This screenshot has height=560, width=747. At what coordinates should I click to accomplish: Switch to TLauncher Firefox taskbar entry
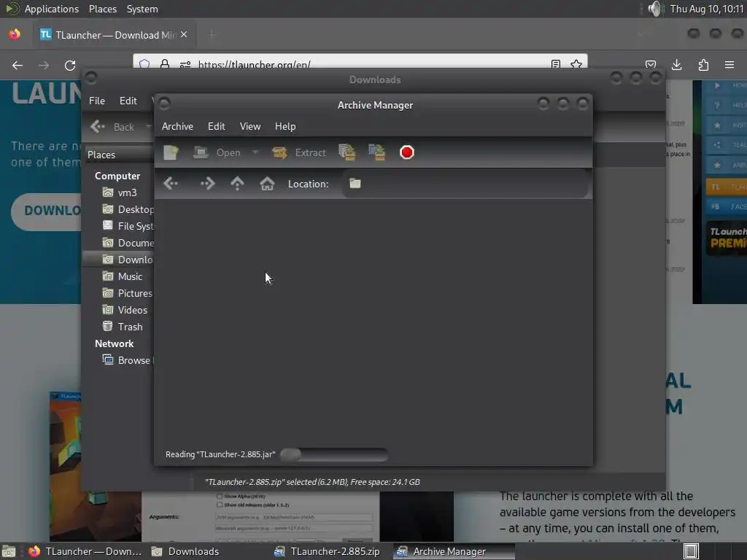pyautogui.click(x=85, y=551)
